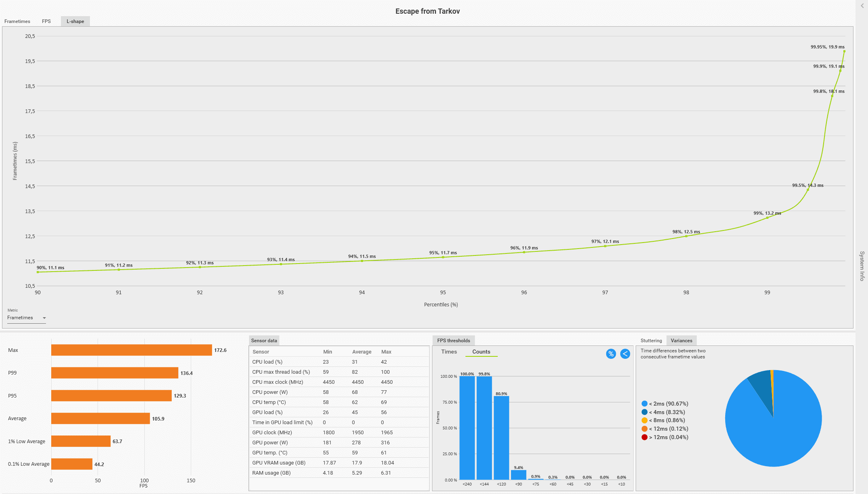This screenshot has height=494, width=868.
Task: Click the < 4ms dark blue legend swatch
Action: (x=645, y=412)
